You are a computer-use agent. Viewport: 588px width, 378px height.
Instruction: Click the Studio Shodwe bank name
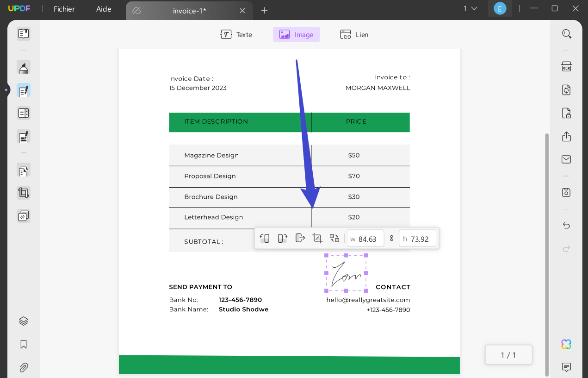pos(243,309)
